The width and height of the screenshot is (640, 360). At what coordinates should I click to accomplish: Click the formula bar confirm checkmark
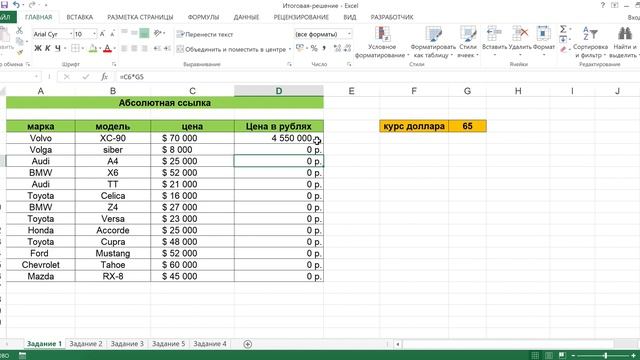pos(86,77)
